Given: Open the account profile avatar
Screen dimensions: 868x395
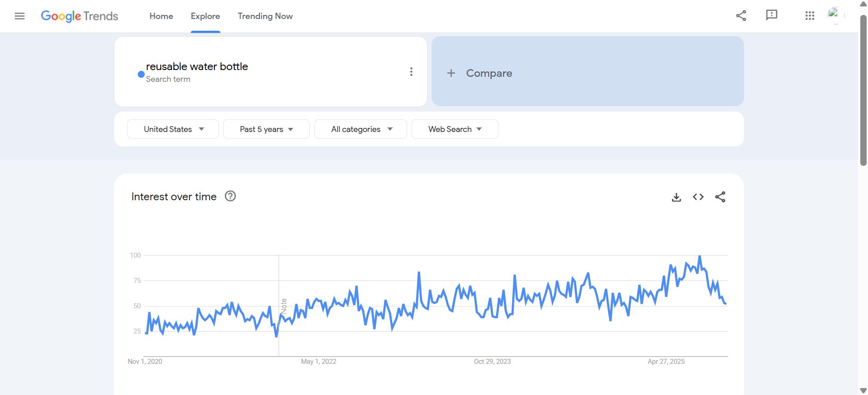Looking at the screenshot, I should tap(835, 15).
